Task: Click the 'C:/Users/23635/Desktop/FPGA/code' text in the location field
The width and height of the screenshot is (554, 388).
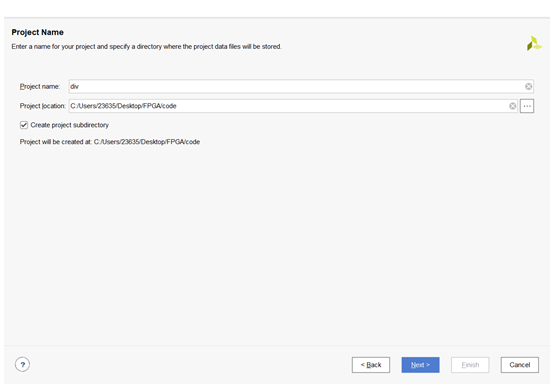Action: (123, 106)
